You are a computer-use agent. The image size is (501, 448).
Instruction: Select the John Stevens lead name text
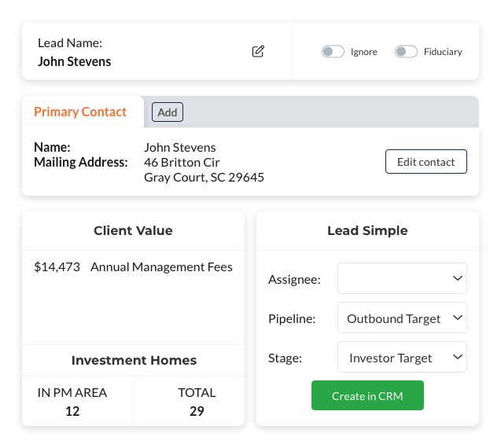point(75,61)
